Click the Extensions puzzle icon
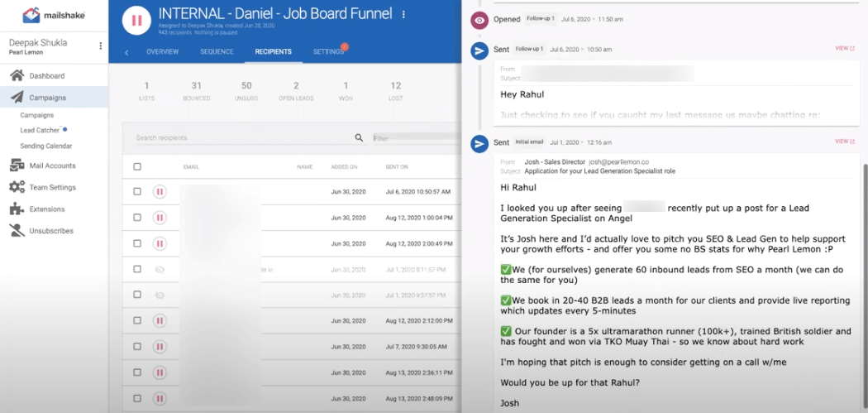The height and width of the screenshot is (413, 868). 17,209
